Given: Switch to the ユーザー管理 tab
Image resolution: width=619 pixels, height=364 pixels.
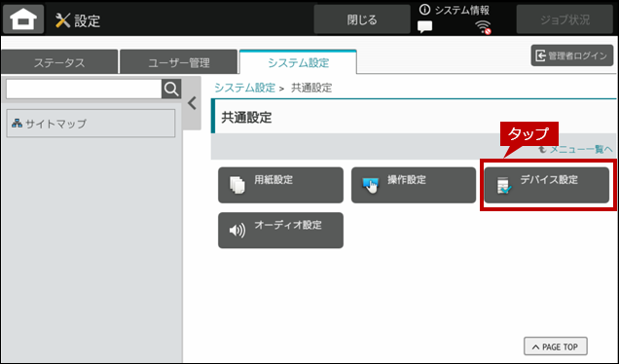Looking at the screenshot, I should tap(179, 62).
